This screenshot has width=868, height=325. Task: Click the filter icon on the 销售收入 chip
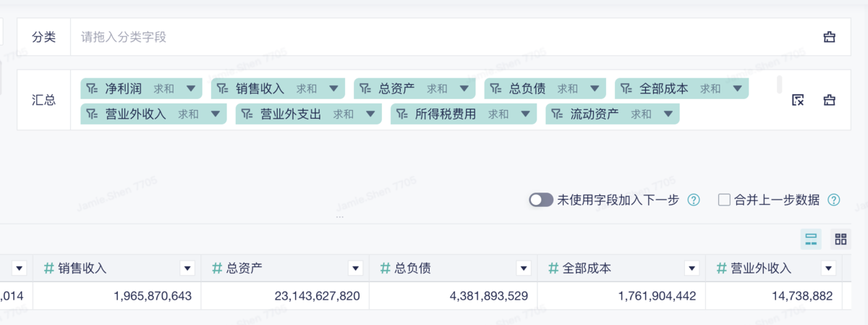point(223,89)
